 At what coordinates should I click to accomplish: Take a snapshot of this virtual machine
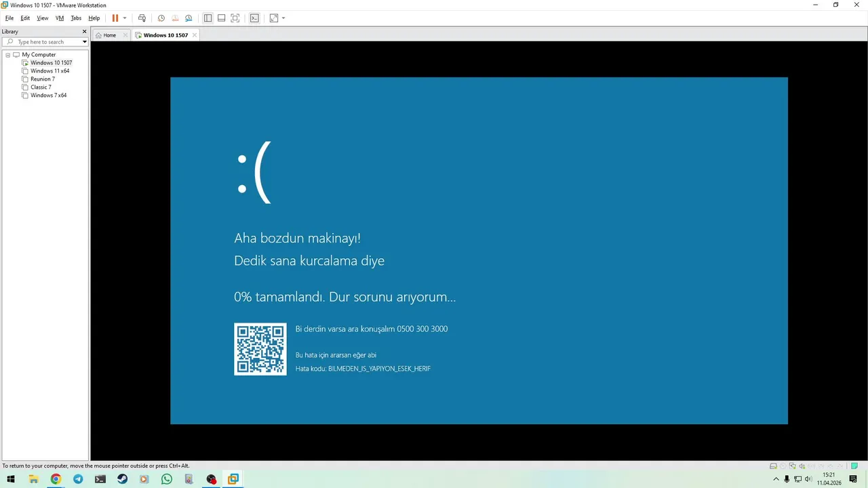[161, 18]
